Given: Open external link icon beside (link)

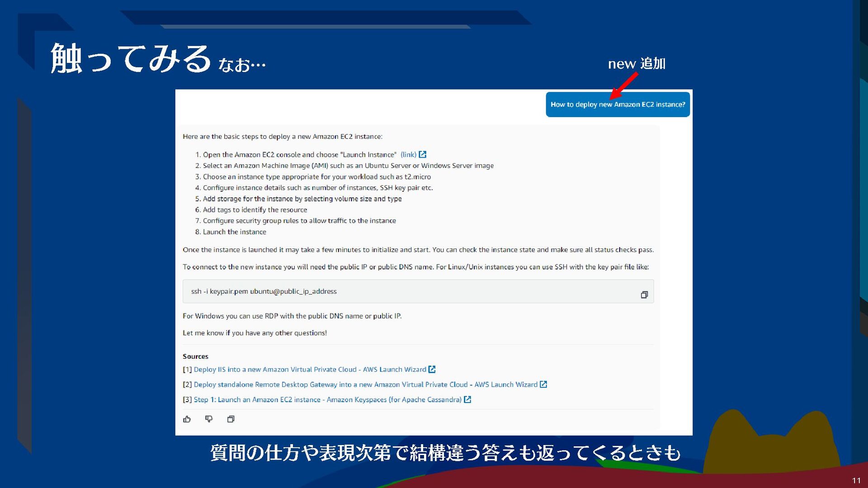Looking at the screenshot, I should (x=423, y=155).
